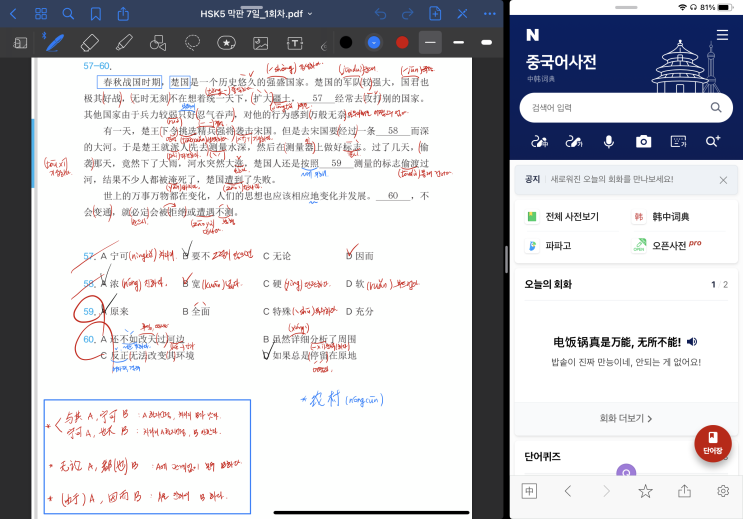Viewport: 743px width, 519px height.
Task: Select the Eraser tool
Action: tap(90, 43)
